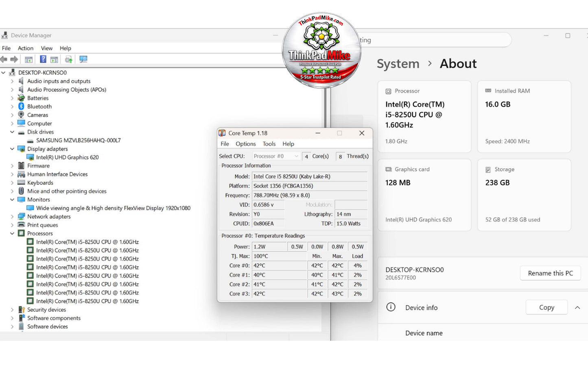The width and height of the screenshot is (588, 369).
Task: Go to System via the breadcrumb
Action: [398, 64]
